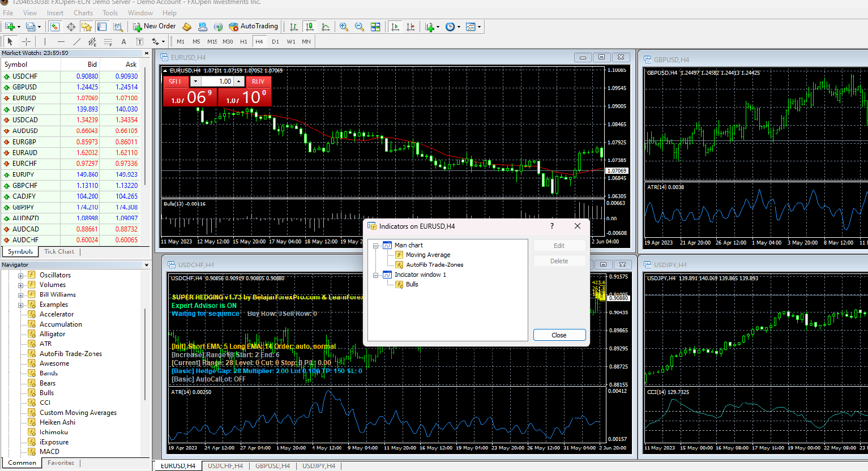Select the arrow cursor tool
The height and width of the screenshot is (471, 868).
click(10, 41)
